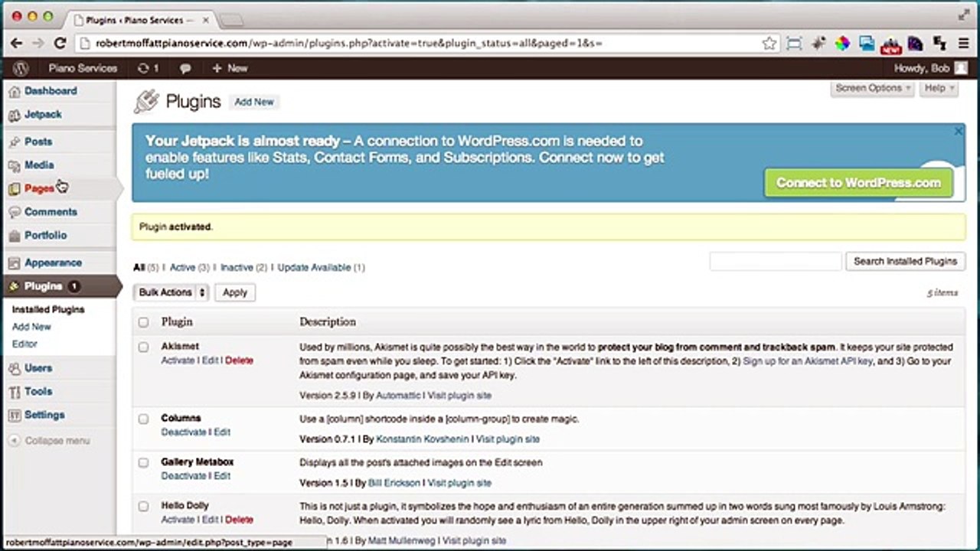Click the Appearance sidebar icon
The height and width of the screenshot is (551, 980).
point(15,263)
